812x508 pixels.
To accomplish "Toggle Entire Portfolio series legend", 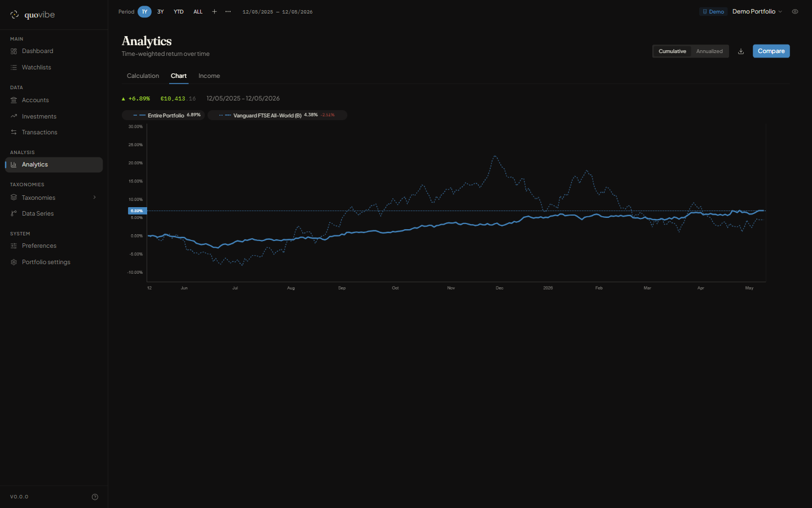I will (x=164, y=115).
